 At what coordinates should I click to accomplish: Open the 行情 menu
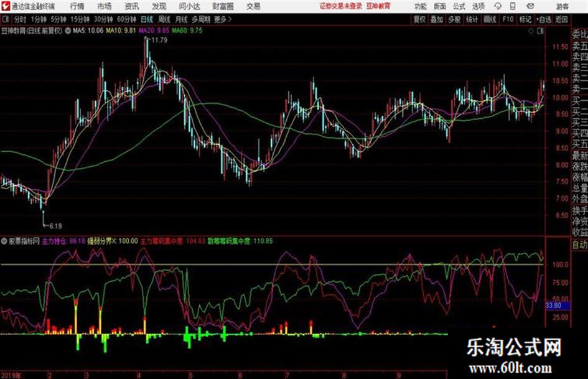tap(77, 6)
